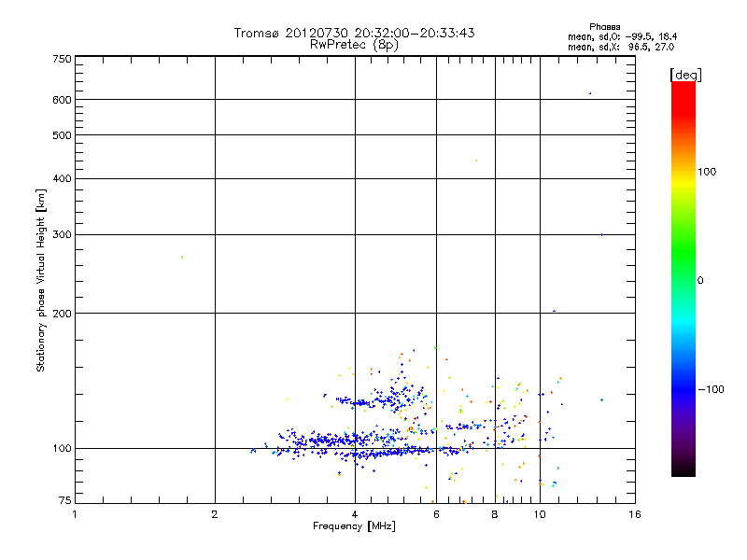Click the lone green point between 400 and 500 km

click(x=476, y=161)
